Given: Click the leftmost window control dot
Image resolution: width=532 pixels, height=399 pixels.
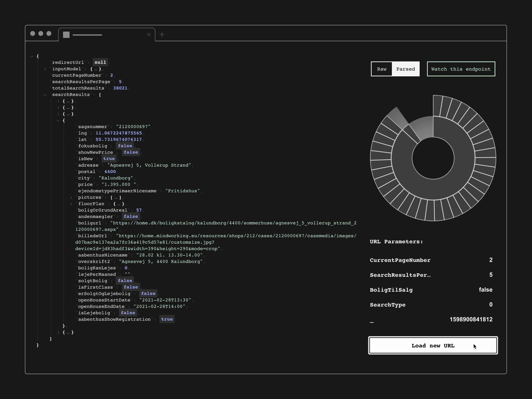Looking at the screenshot, I should point(32,33).
